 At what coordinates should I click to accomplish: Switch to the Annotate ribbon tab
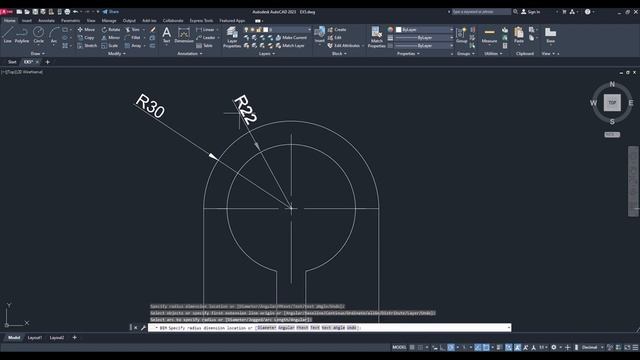[46, 20]
